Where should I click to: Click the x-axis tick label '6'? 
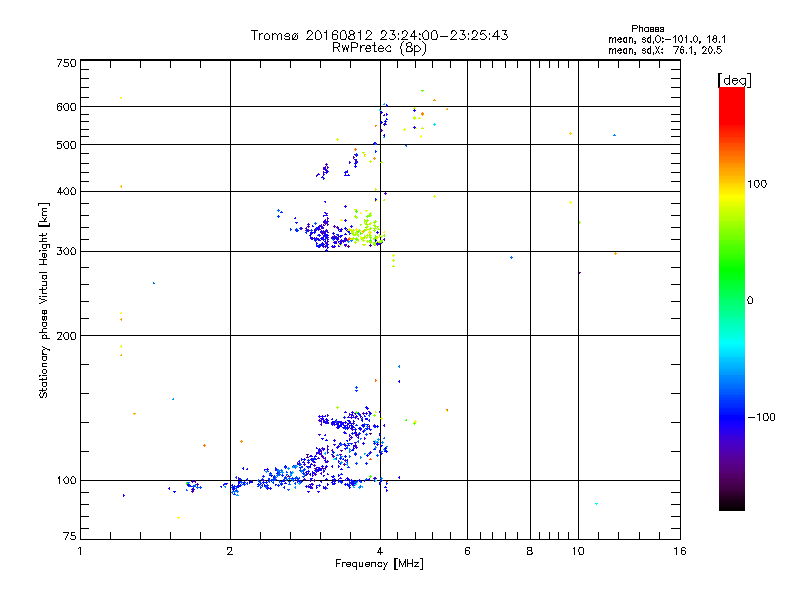(x=467, y=551)
